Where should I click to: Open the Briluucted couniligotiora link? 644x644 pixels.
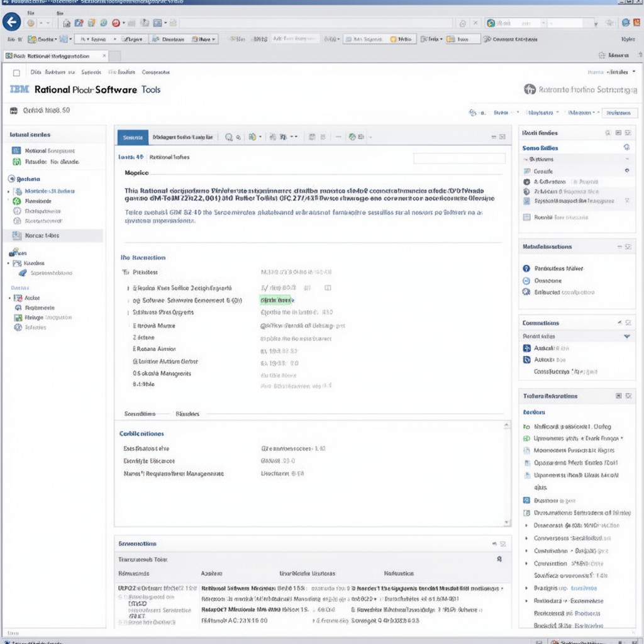pyautogui.click(x=564, y=292)
